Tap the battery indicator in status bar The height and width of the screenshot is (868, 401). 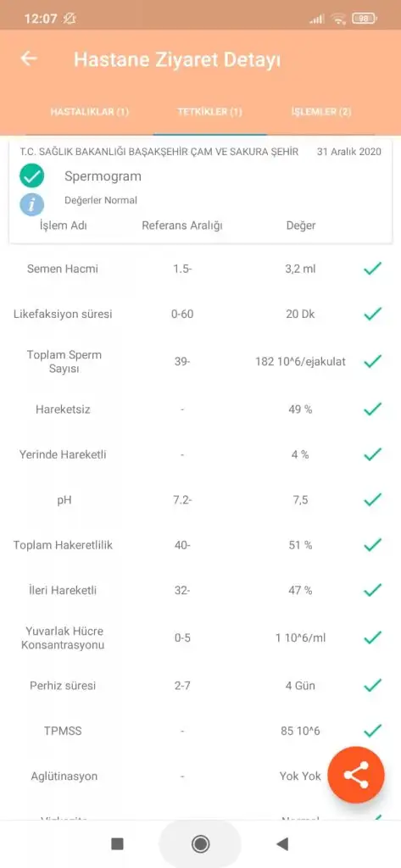pyautogui.click(x=365, y=19)
